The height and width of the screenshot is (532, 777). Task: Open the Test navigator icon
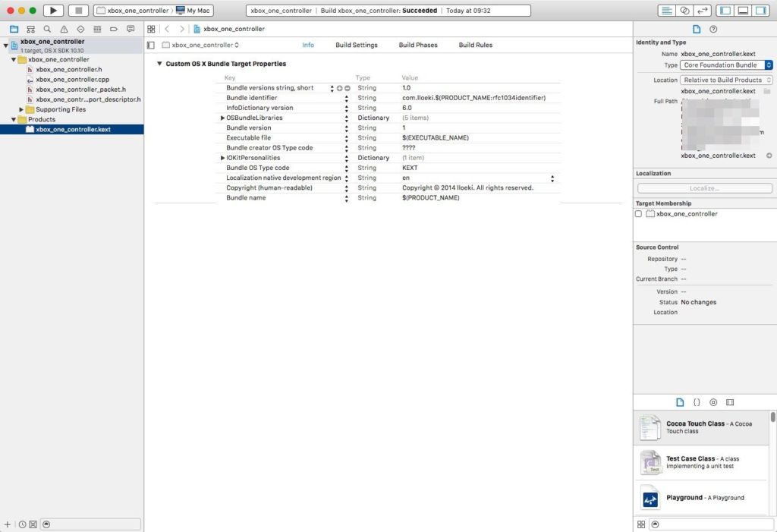click(x=80, y=30)
